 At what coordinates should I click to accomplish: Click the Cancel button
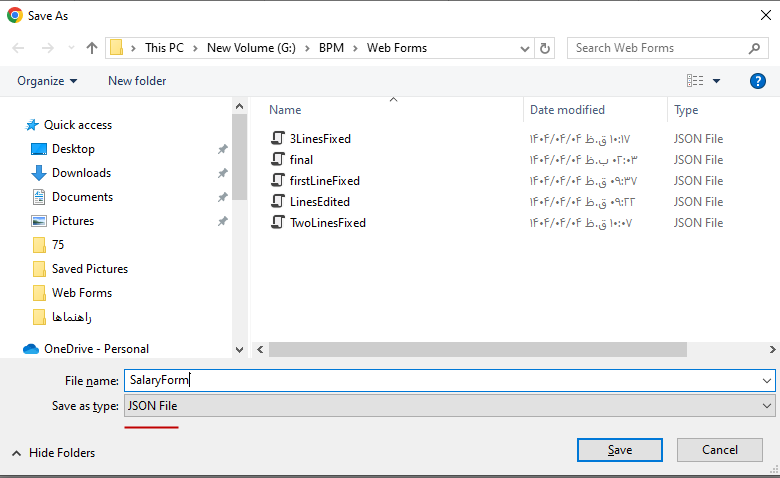(x=719, y=450)
